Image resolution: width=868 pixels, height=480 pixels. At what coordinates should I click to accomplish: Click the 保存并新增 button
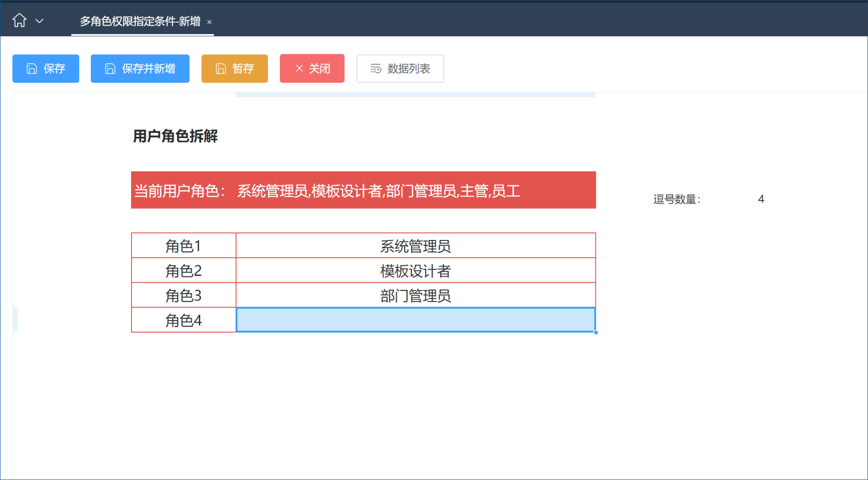pos(140,69)
